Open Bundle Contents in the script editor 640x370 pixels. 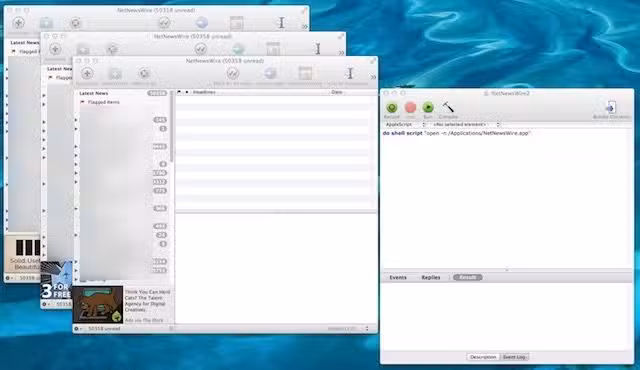pyautogui.click(x=611, y=108)
